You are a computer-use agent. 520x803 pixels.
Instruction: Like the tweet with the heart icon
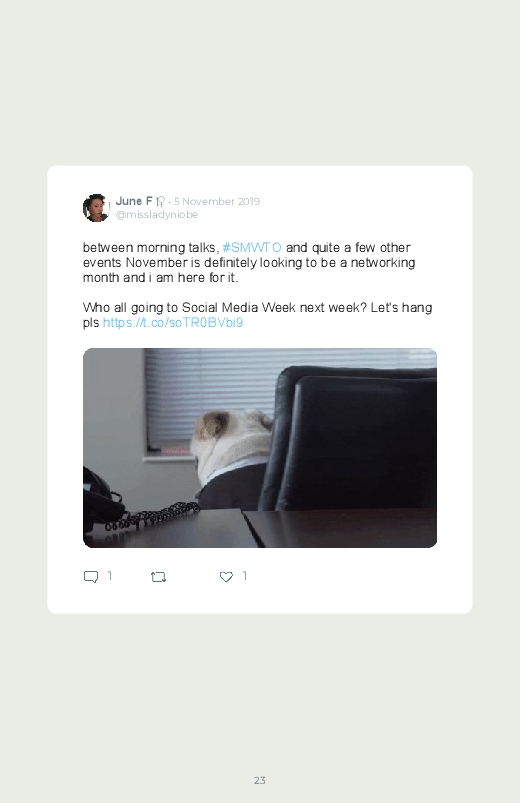[226, 577]
